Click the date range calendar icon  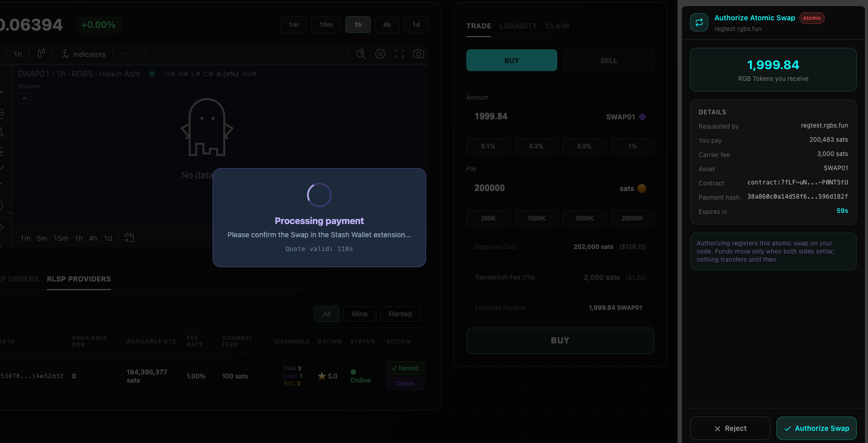click(x=129, y=238)
